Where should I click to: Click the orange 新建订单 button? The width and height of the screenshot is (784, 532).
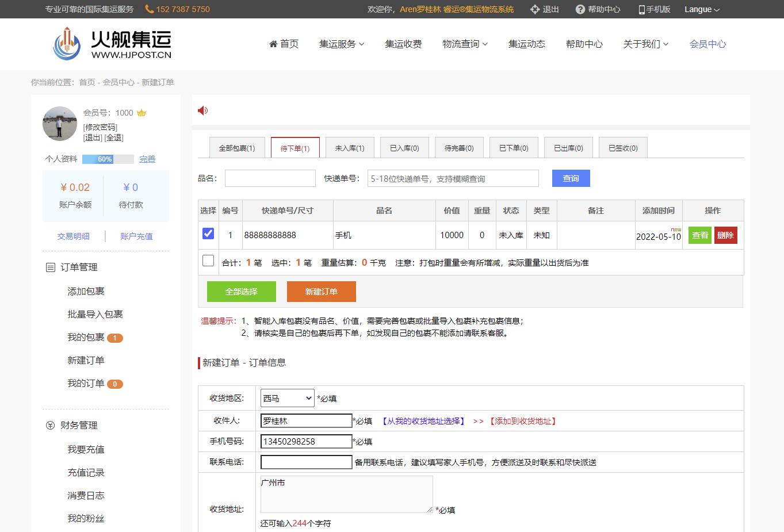[322, 292]
